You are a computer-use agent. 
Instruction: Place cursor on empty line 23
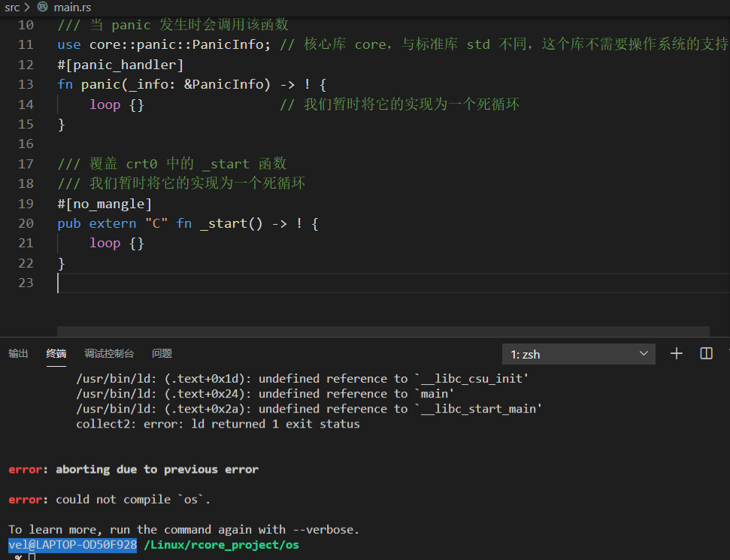pyautogui.click(x=226, y=283)
